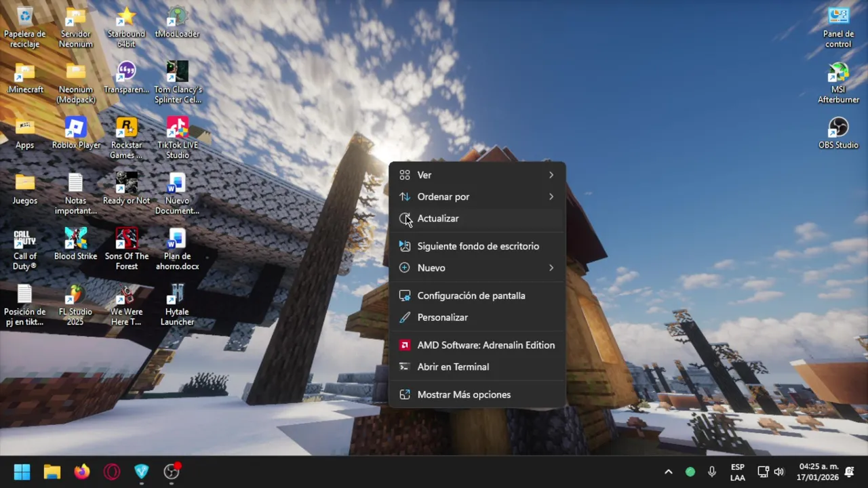Image resolution: width=868 pixels, height=488 pixels.
Task: Expand the Nuevo submenu
Action: 477,268
